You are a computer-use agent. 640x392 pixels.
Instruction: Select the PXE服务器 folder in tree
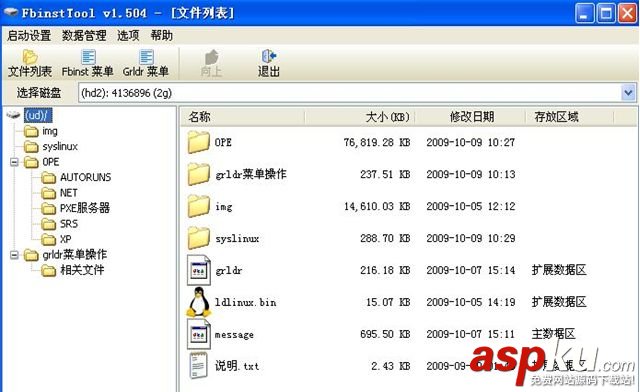tap(85, 208)
